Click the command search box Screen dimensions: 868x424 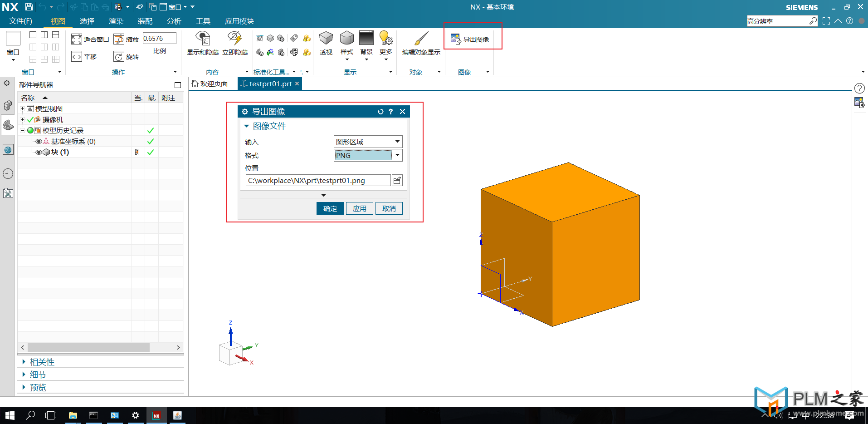[x=782, y=21]
